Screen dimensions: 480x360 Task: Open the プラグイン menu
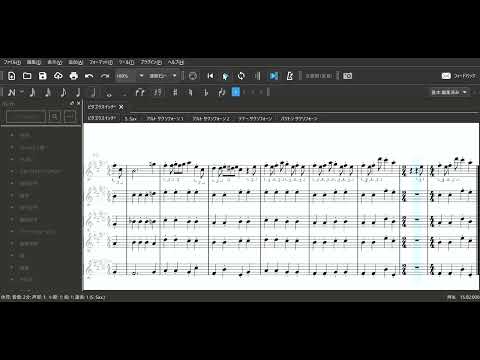pos(151,62)
